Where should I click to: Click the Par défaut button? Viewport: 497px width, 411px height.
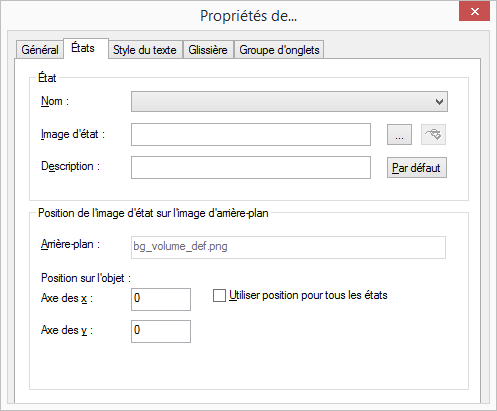click(x=417, y=168)
